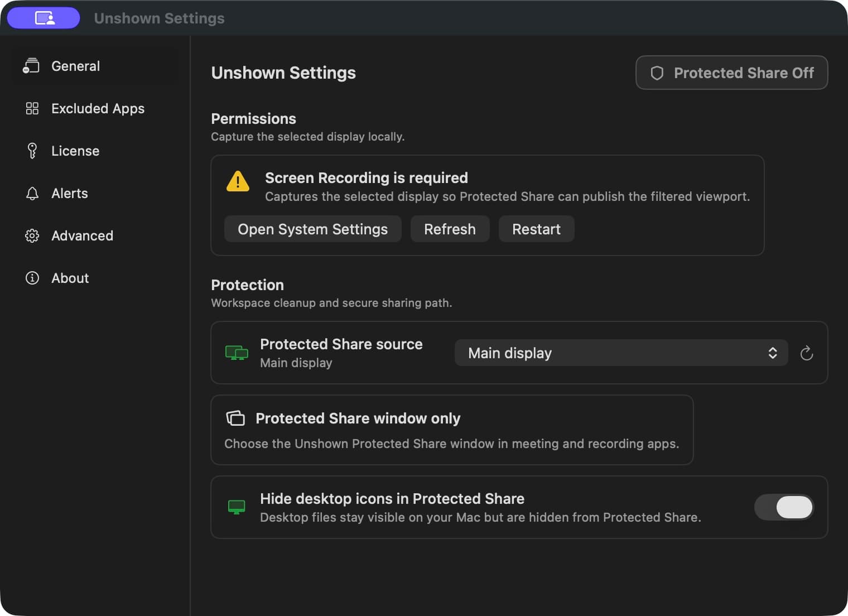Open the About section
The width and height of the screenshot is (848, 616).
[95, 278]
